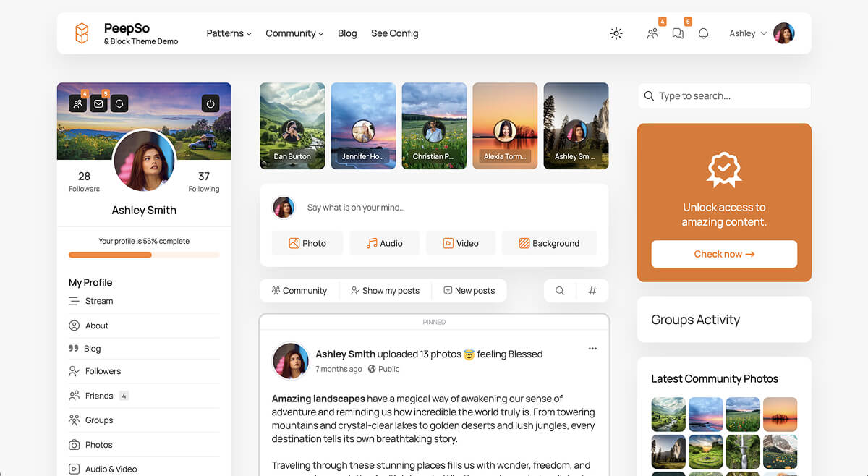Screen dimensions: 868x476
Task: Open friend requests icon on profile cover
Action: 78,103
